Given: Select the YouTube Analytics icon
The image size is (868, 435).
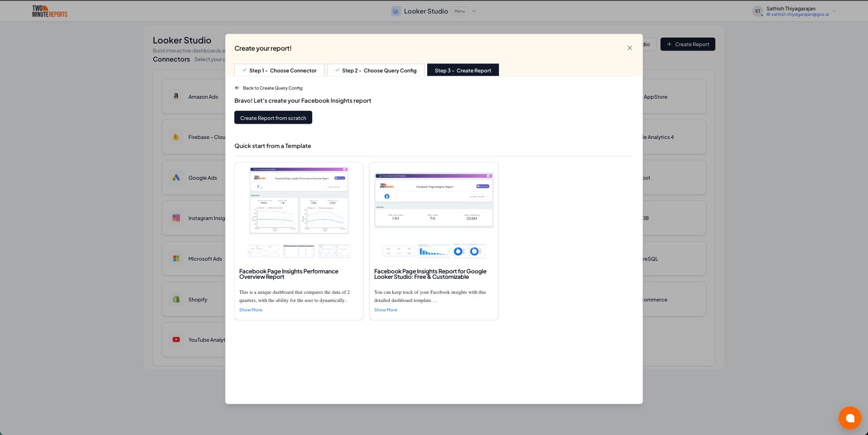Looking at the screenshot, I should point(176,339).
